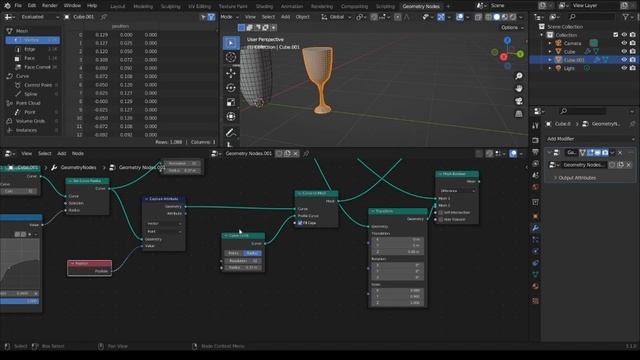Click the pin icon in node editor header
Screen dimensions: 640x360
coord(306,153)
